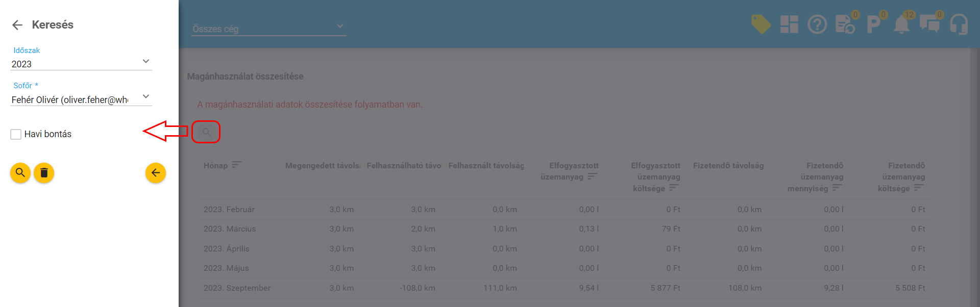Open the chat messages icon
The width and height of the screenshot is (980, 307).
pos(929,24)
